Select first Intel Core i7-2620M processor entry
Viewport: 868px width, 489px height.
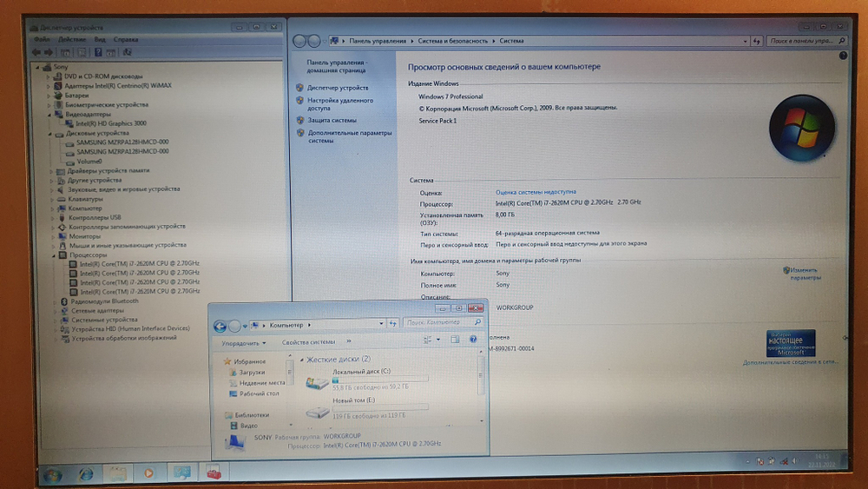pos(140,263)
